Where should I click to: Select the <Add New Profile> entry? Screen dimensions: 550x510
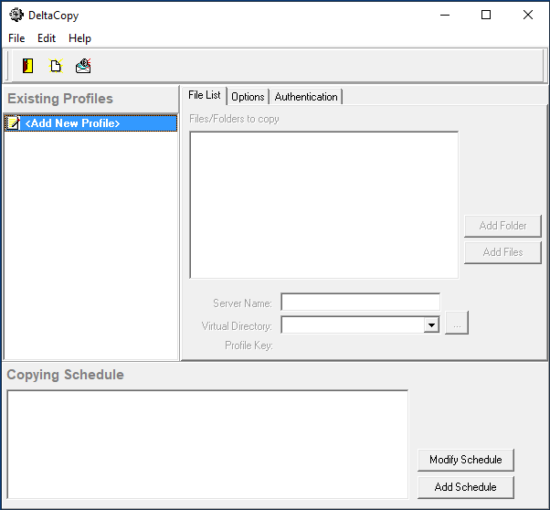click(91, 123)
